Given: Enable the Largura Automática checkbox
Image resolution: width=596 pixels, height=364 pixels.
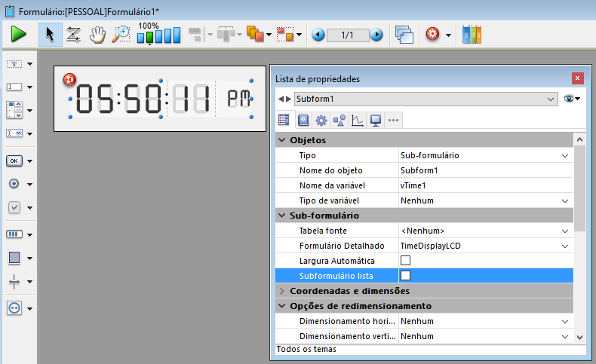Looking at the screenshot, I should [405, 261].
